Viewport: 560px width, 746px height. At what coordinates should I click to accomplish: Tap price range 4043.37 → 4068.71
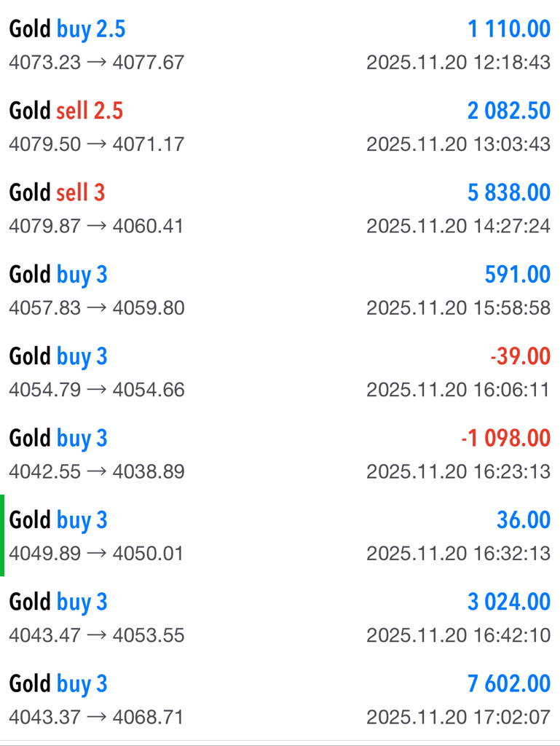point(96,718)
